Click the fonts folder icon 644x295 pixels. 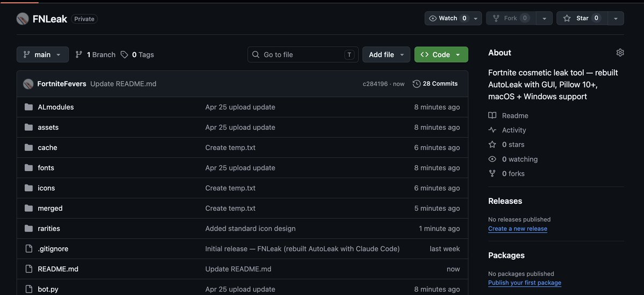[28, 168]
